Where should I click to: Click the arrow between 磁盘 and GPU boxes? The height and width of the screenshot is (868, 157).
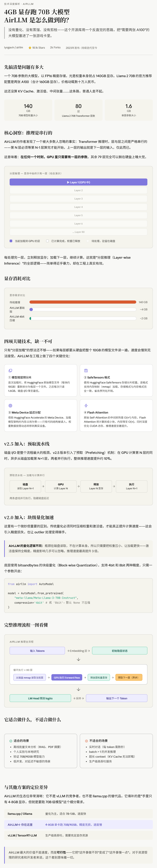(x=43, y=486)
